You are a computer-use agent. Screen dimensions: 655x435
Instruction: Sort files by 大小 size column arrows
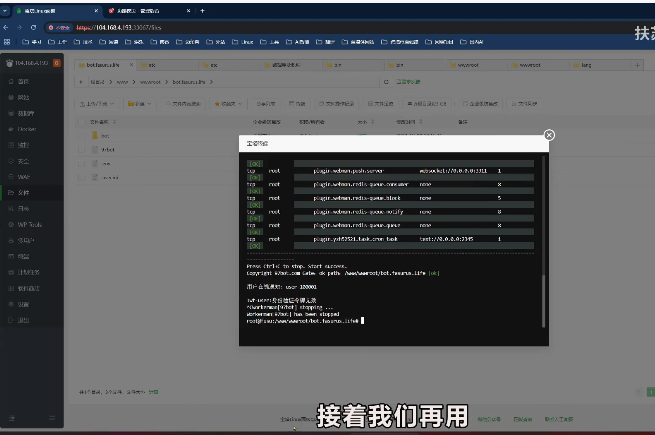(x=373, y=122)
